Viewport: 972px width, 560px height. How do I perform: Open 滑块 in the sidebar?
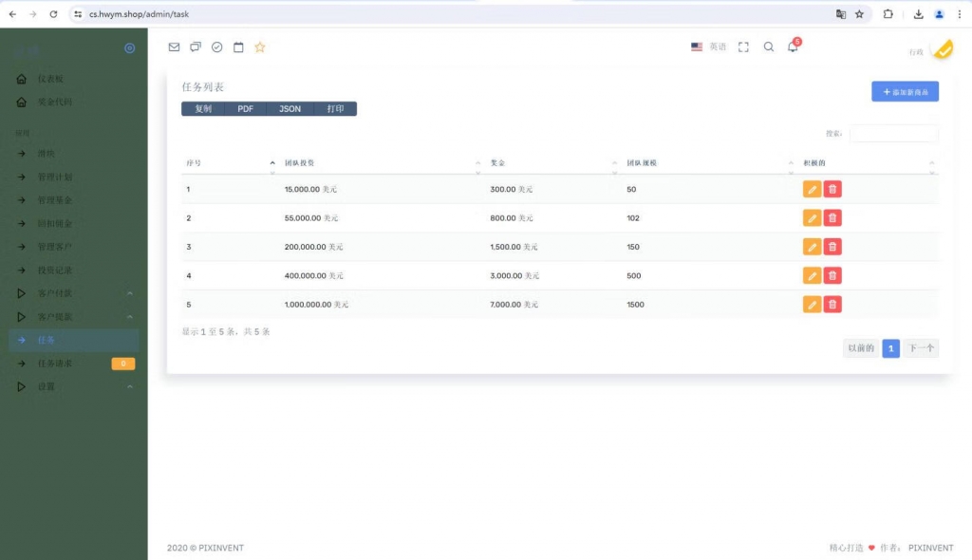click(x=73, y=154)
